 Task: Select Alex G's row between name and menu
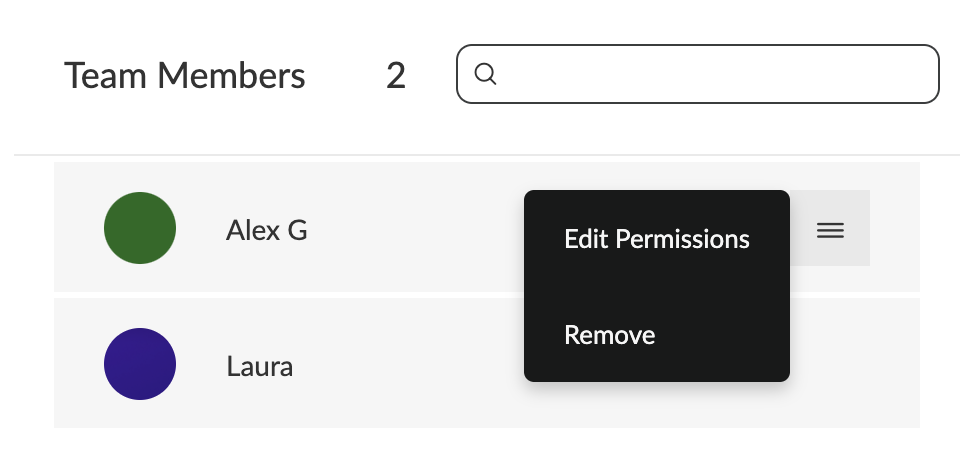[415, 228]
